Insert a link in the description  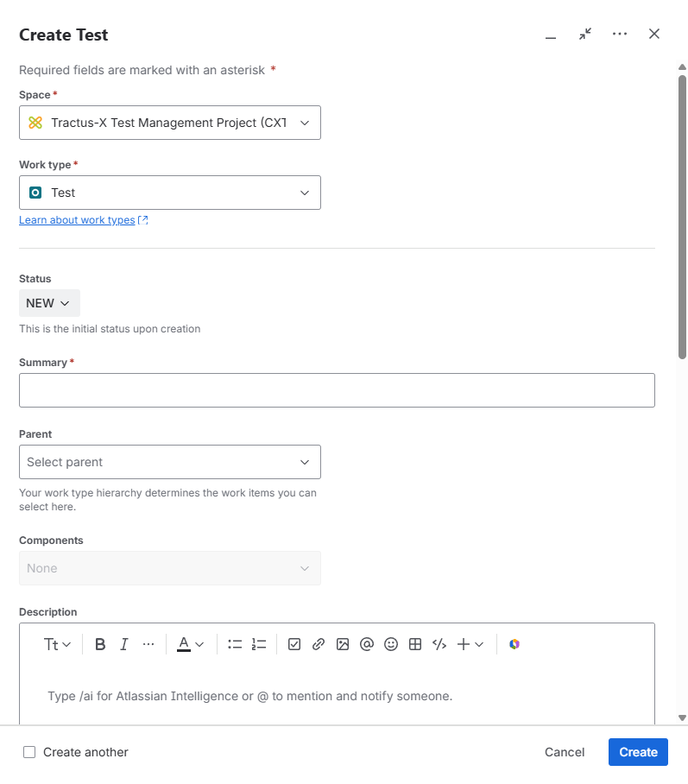319,644
